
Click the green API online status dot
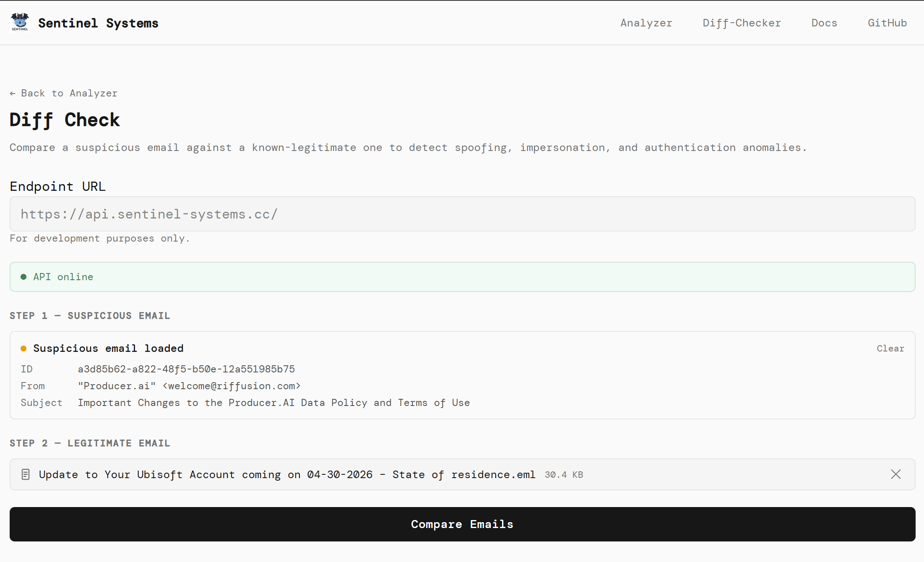[x=23, y=277]
